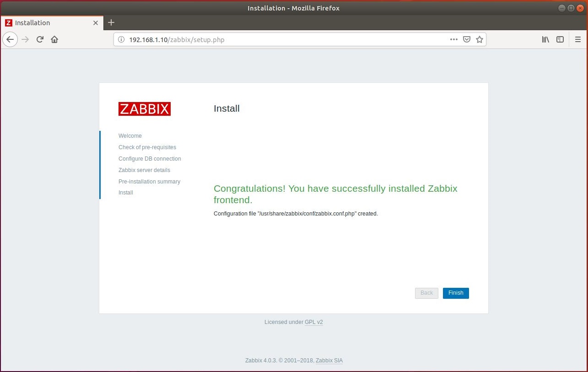
Task: Select the Installation browser tab
Action: (x=52, y=23)
